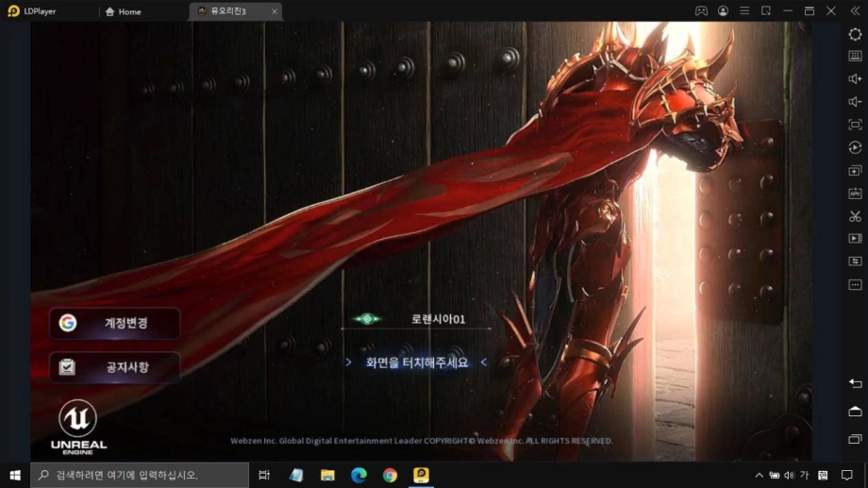
Task: Open the notepad-style app on taskbar
Action: click(296, 476)
